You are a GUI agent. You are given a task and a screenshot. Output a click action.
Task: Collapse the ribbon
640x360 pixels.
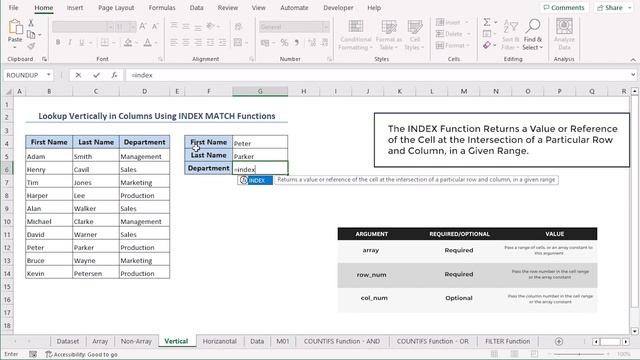[x=633, y=60]
